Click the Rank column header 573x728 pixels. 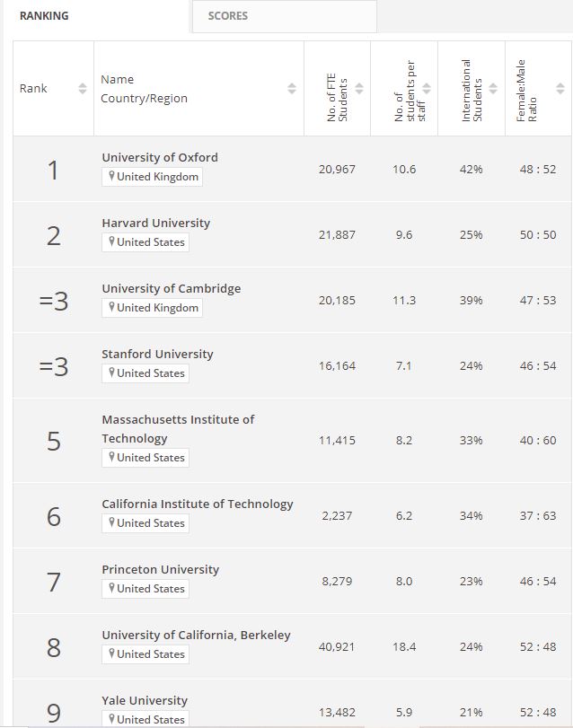click(34, 89)
